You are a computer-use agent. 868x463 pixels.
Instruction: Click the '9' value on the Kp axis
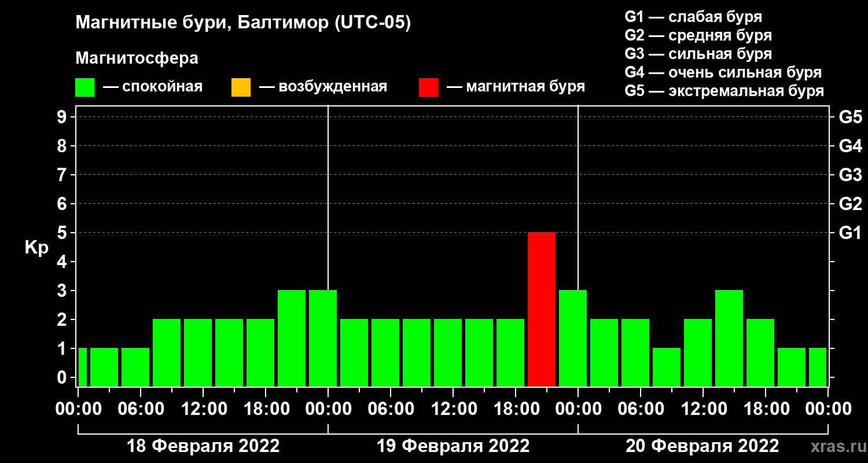63,117
